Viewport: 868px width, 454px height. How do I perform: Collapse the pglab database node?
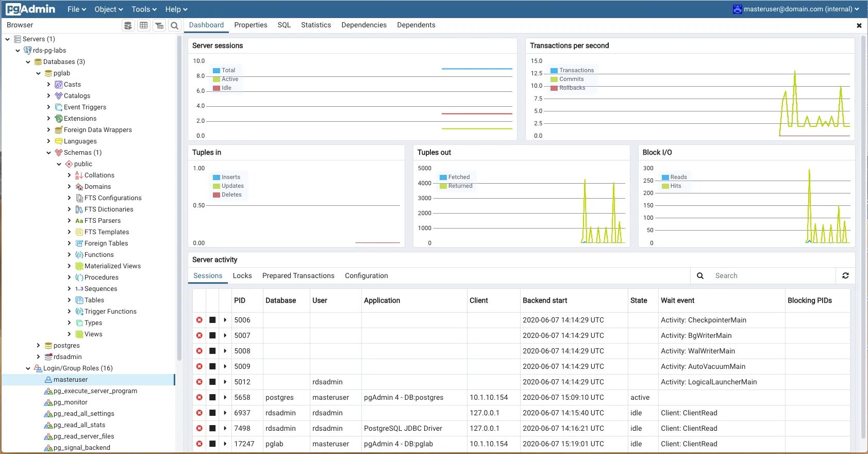click(x=39, y=73)
